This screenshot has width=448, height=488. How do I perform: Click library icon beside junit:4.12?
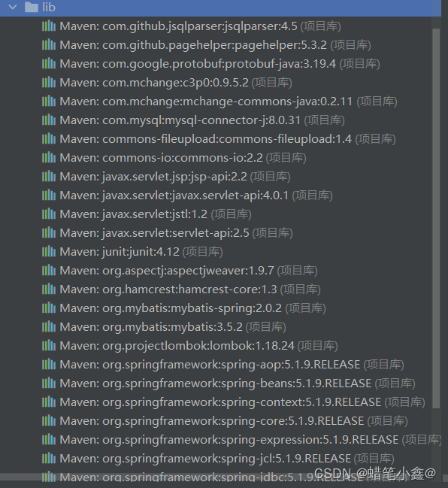[x=49, y=251]
